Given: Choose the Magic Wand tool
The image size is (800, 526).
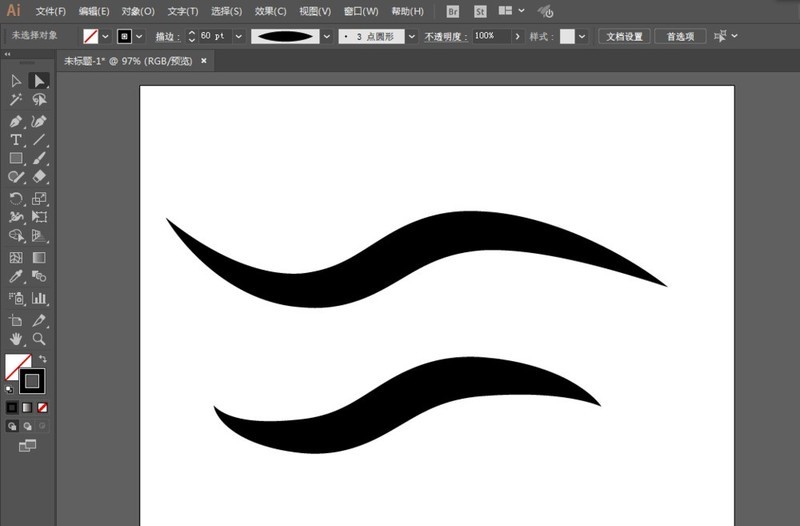Looking at the screenshot, I should pos(16,99).
